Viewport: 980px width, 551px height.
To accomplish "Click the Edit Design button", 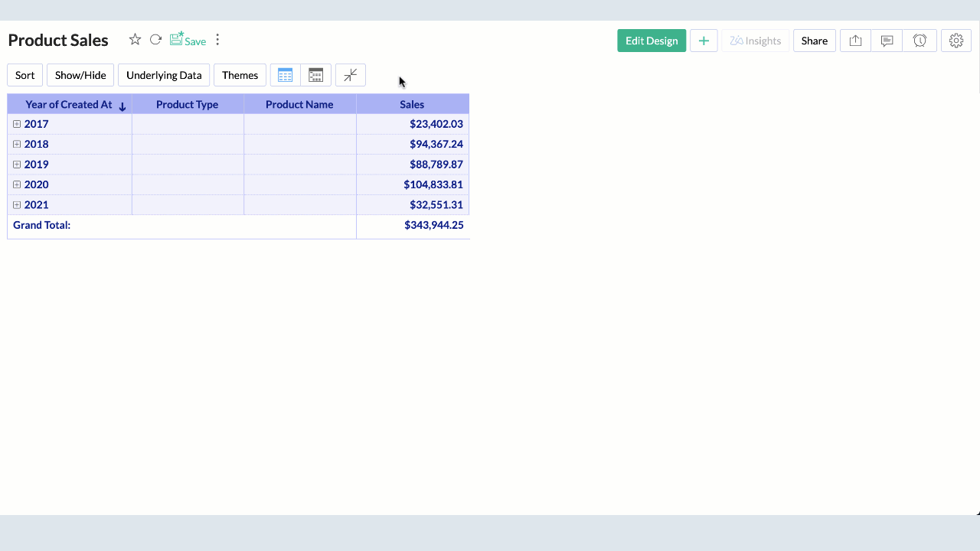I will 651,41.
